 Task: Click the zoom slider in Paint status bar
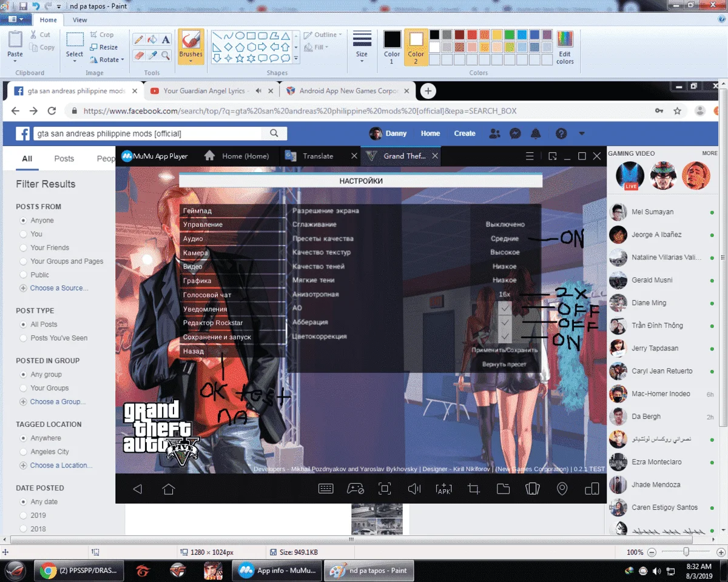[686, 552]
